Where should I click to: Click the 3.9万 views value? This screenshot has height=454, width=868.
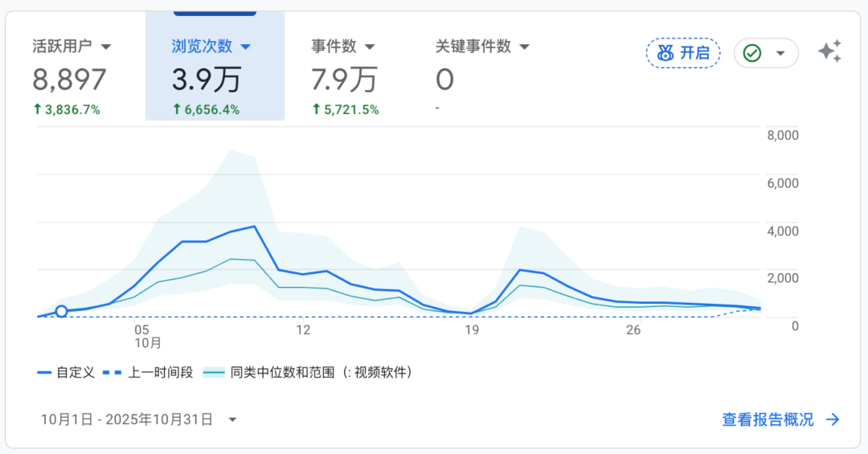(207, 80)
